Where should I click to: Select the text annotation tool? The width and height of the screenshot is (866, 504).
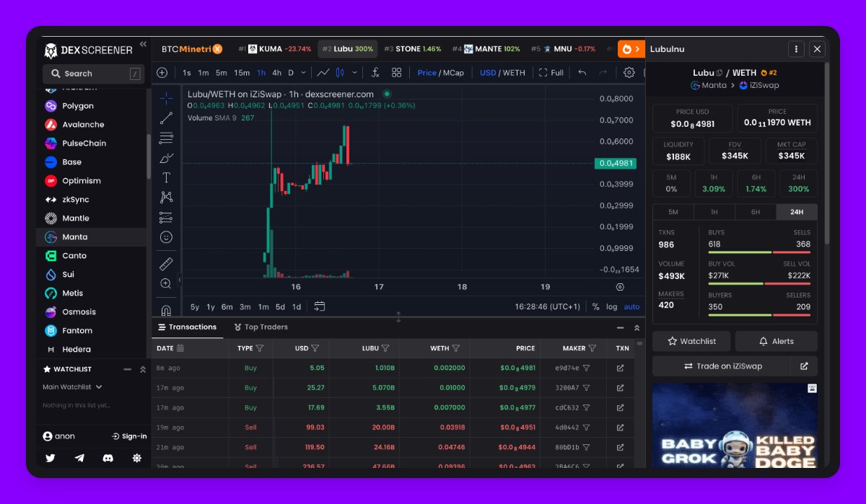point(166,177)
